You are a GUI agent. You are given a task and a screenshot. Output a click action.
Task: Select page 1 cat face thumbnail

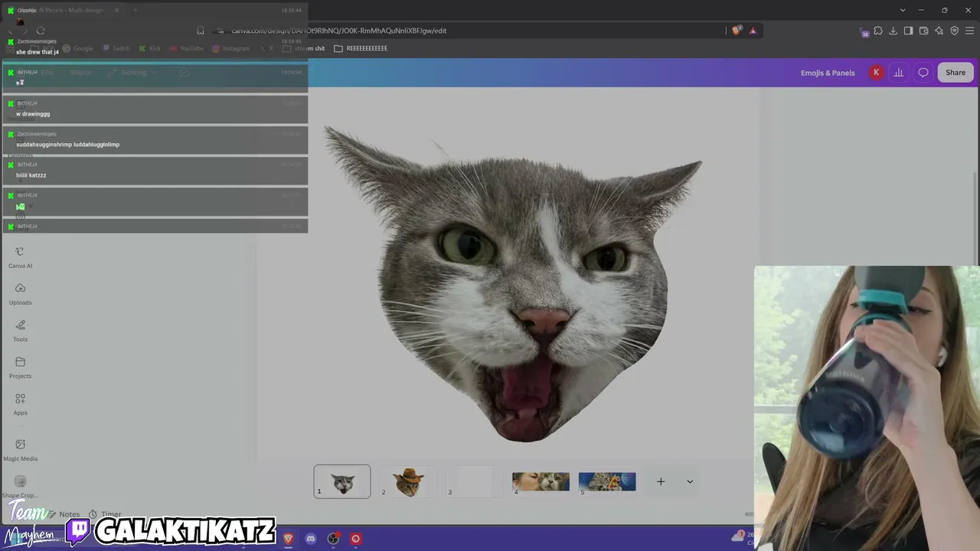(342, 481)
